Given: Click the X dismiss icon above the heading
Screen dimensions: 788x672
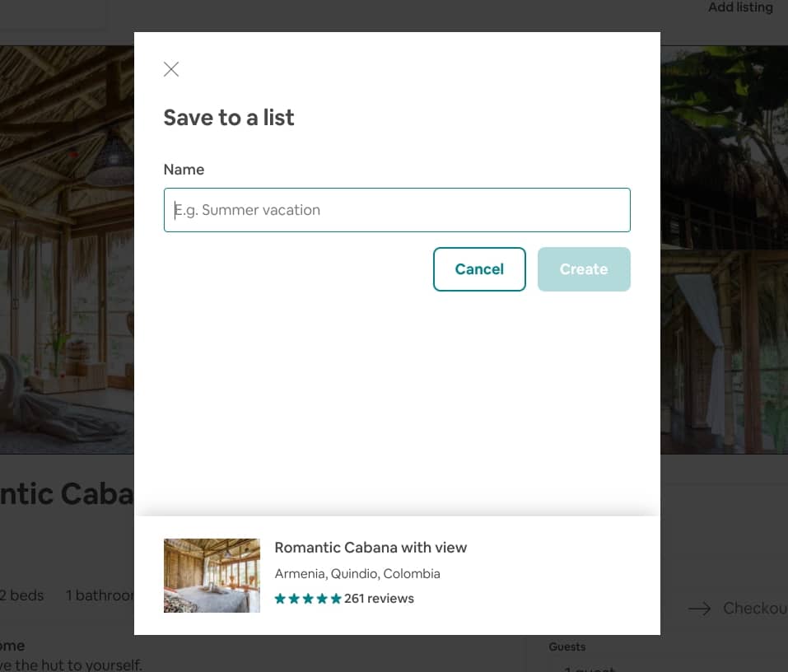Looking at the screenshot, I should (170, 69).
